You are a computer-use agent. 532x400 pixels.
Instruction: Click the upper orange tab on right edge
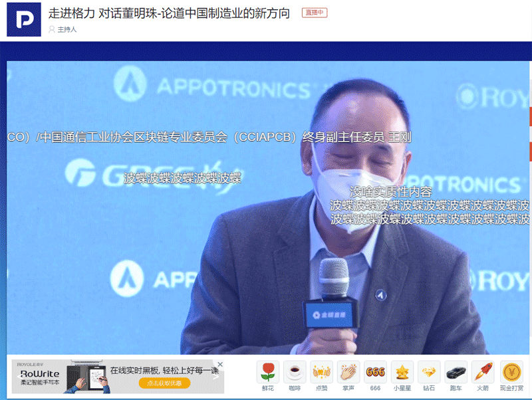tap(529, 117)
